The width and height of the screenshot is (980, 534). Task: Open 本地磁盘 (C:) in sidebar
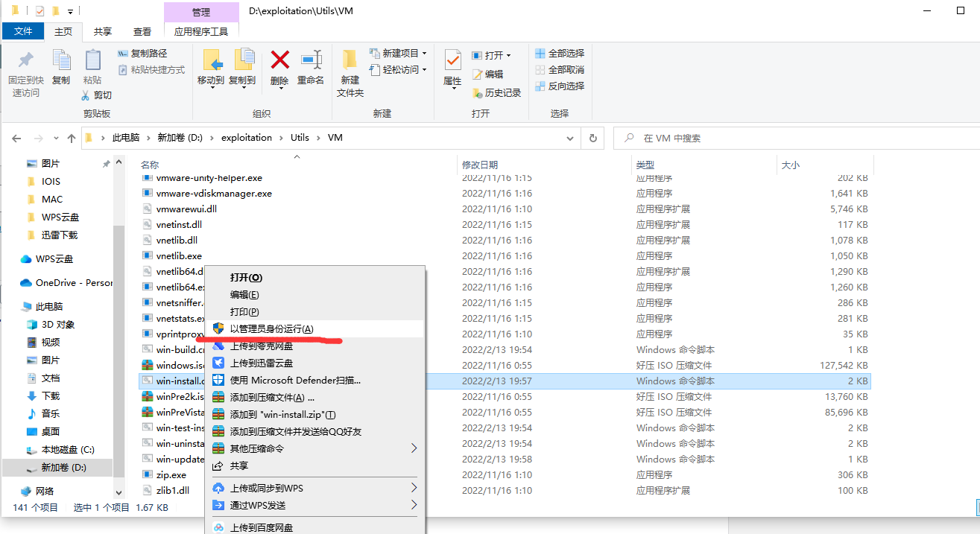click(x=60, y=449)
